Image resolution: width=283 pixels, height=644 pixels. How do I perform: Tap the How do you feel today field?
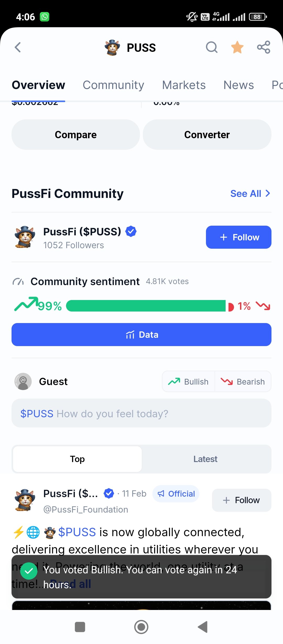tap(141, 413)
